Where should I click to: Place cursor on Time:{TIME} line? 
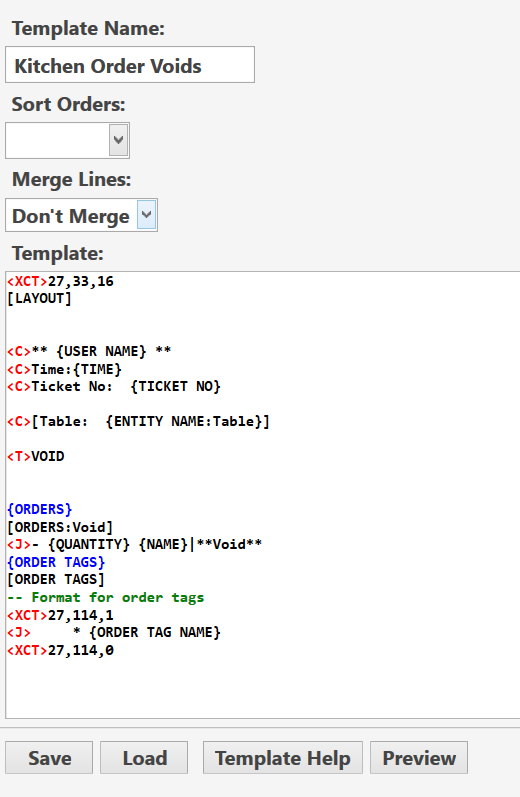point(65,369)
